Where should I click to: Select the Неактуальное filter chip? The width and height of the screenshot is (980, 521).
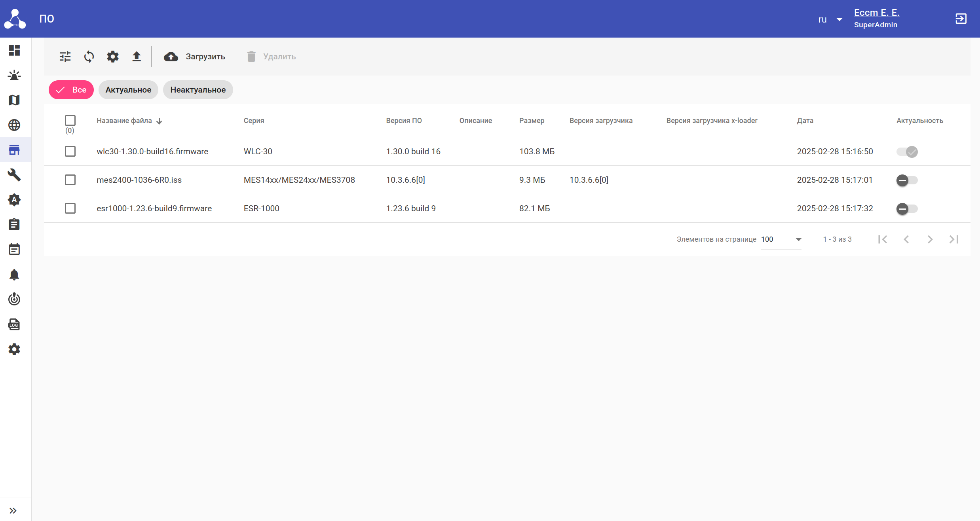click(x=198, y=90)
